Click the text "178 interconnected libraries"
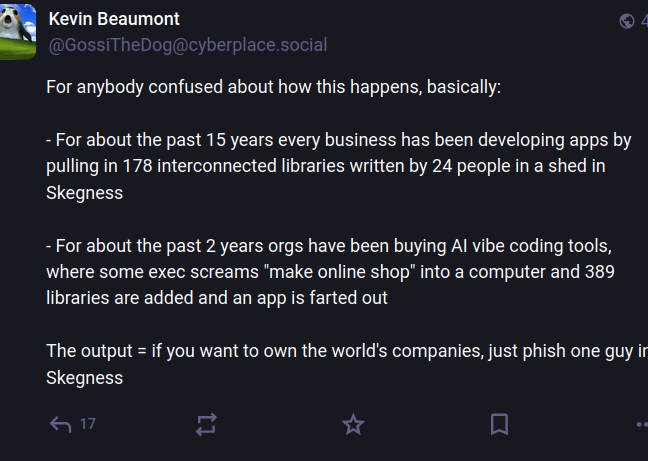 [236, 166]
